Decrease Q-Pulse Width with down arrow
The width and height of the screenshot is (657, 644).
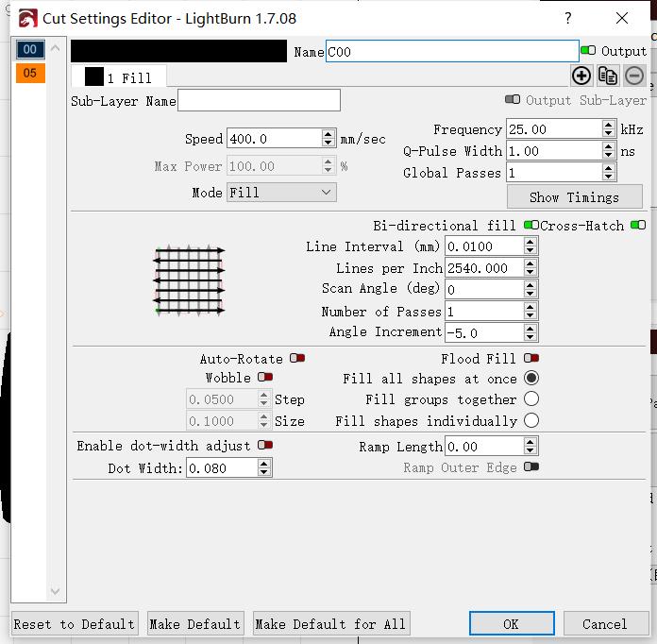click(609, 155)
